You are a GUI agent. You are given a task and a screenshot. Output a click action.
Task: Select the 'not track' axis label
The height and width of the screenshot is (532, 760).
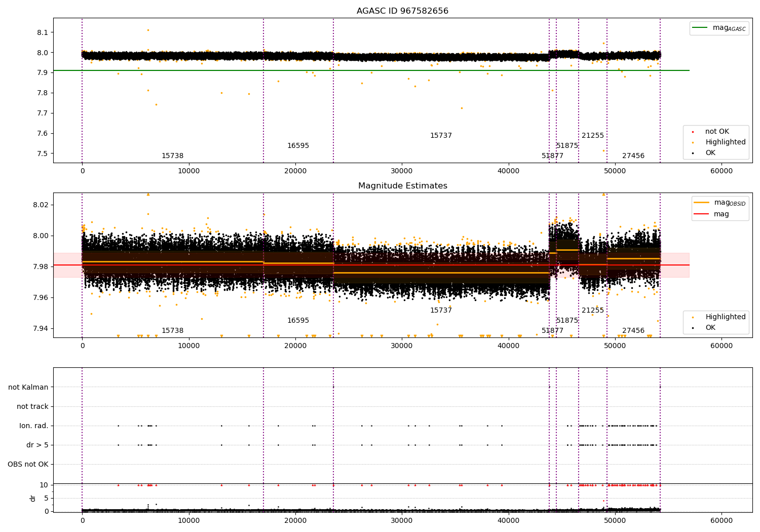tap(32, 407)
